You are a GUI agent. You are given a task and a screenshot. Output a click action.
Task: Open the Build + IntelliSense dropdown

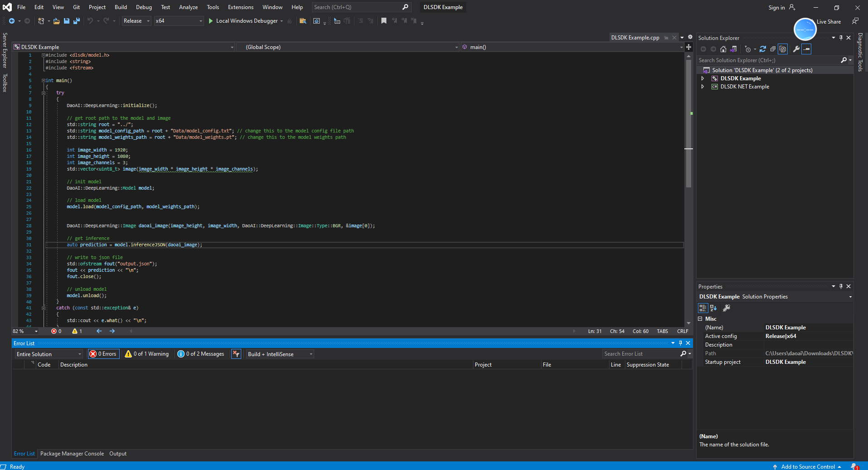tap(280, 354)
